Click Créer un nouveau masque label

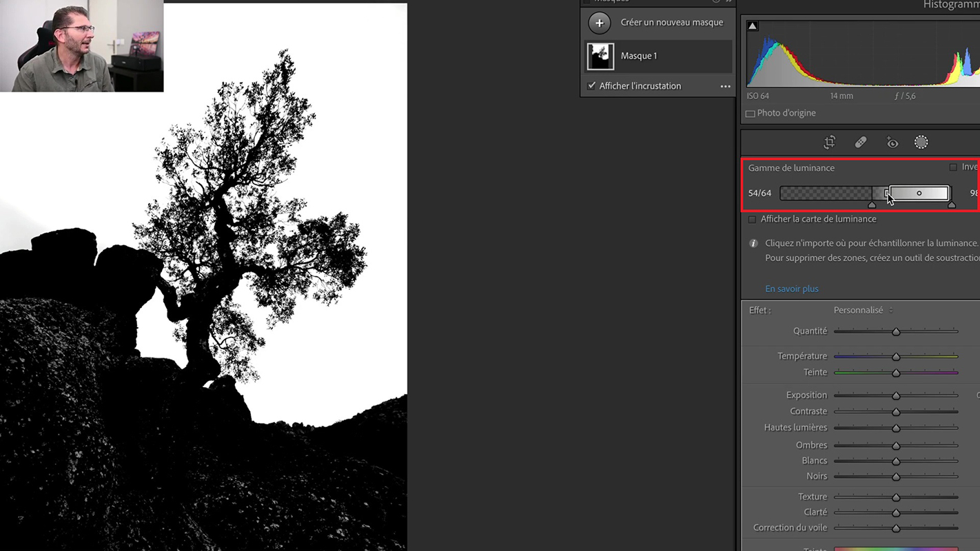tap(671, 23)
